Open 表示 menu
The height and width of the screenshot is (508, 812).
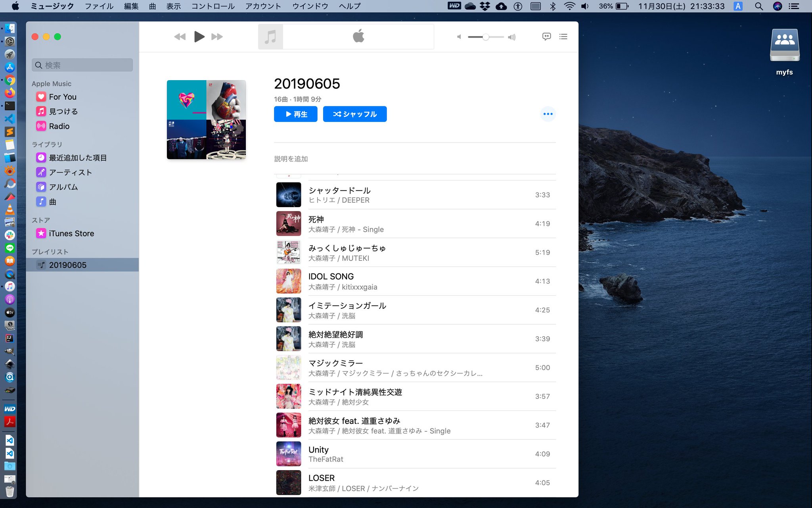coord(173,6)
